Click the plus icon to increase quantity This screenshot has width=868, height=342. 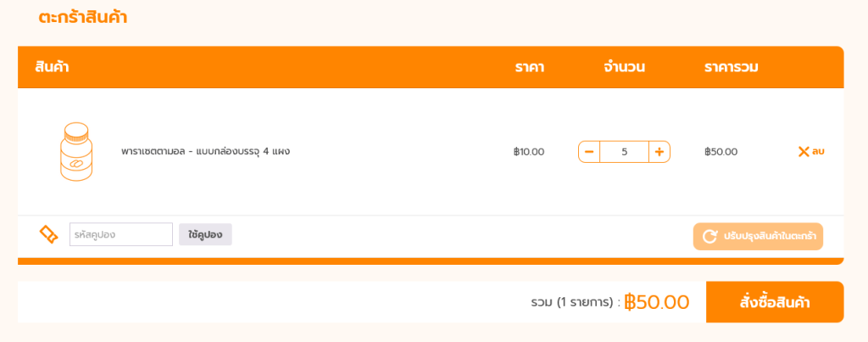pyautogui.click(x=659, y=152)
